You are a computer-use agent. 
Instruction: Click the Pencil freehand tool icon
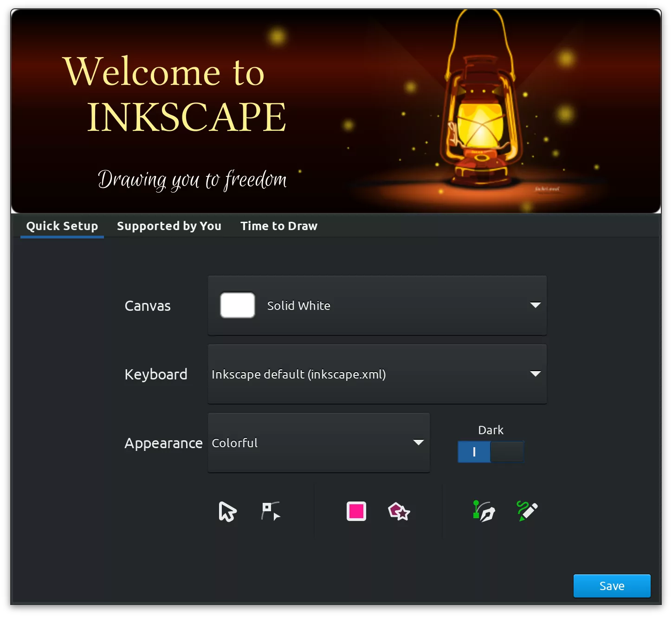pos(527,511)
